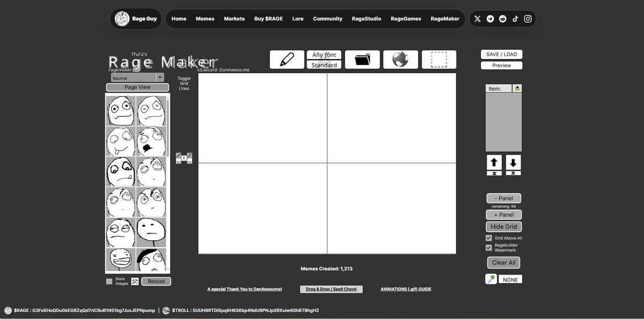Click the Item list box
Screen dimensions: 644x319
pyautogui.click(x=503, y=122)
